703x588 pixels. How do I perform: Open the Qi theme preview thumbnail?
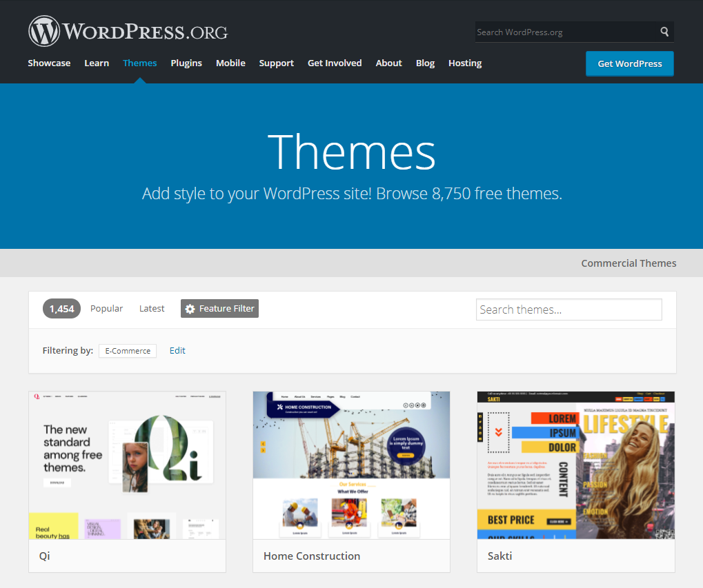pyautogui.click(x=128, y=465)
